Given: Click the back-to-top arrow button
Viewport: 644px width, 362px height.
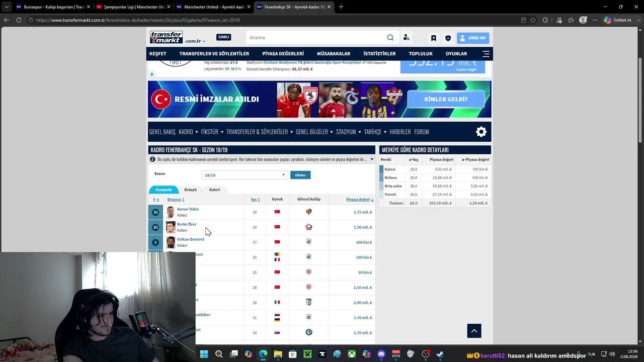Looking at the screenshot, I should coord(474,330).
